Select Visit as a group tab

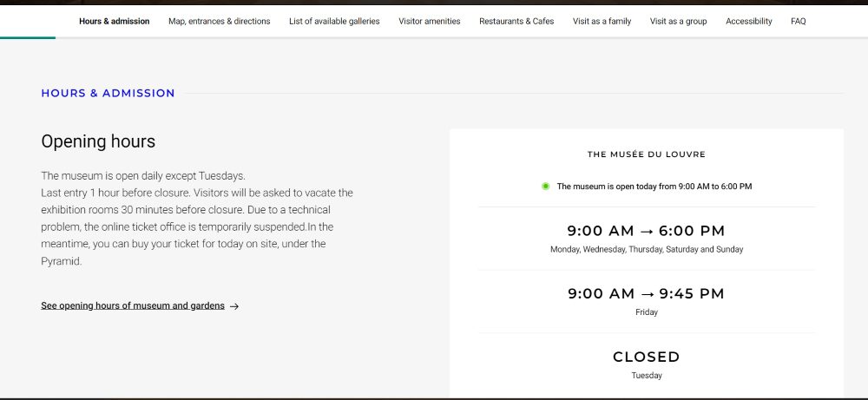point(678,22)
